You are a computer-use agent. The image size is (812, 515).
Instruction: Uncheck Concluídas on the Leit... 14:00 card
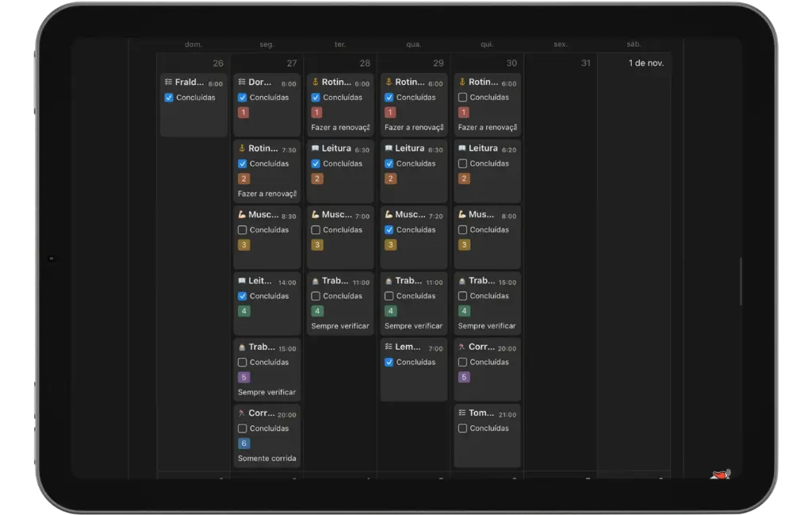click(243, 296)
